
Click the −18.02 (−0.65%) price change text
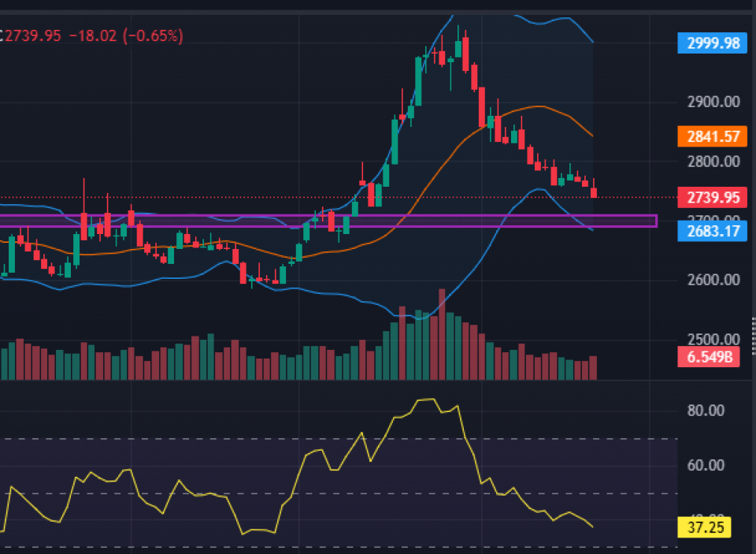coord(124,35)
